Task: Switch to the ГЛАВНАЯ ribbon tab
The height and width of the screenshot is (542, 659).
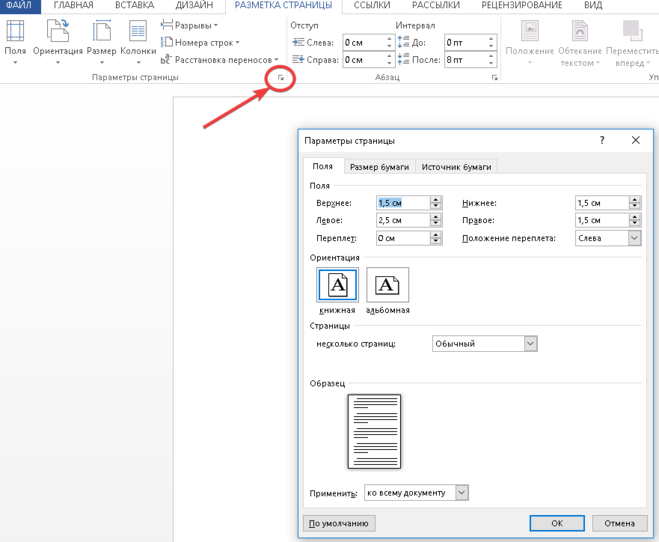Action: 74,5
